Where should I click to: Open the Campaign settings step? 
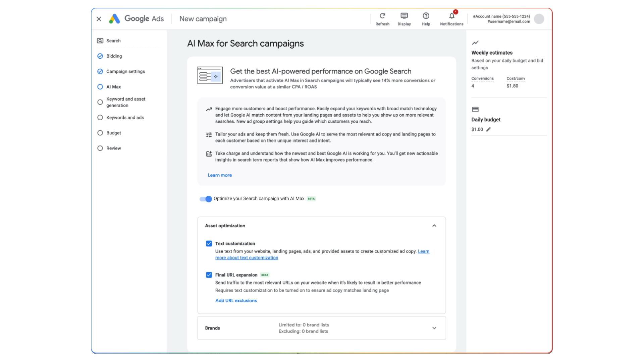(126, 71)
